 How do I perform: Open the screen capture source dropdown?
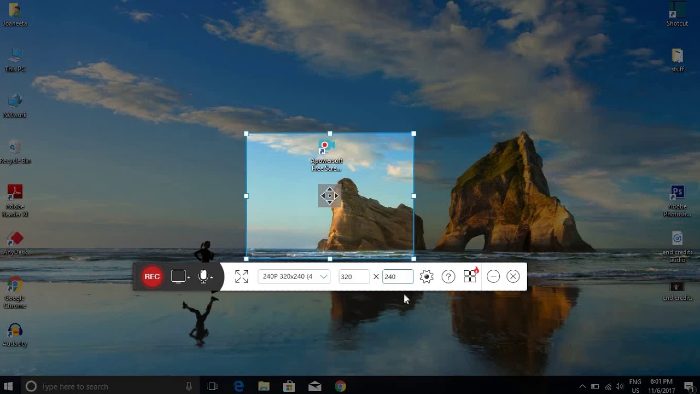180,277
